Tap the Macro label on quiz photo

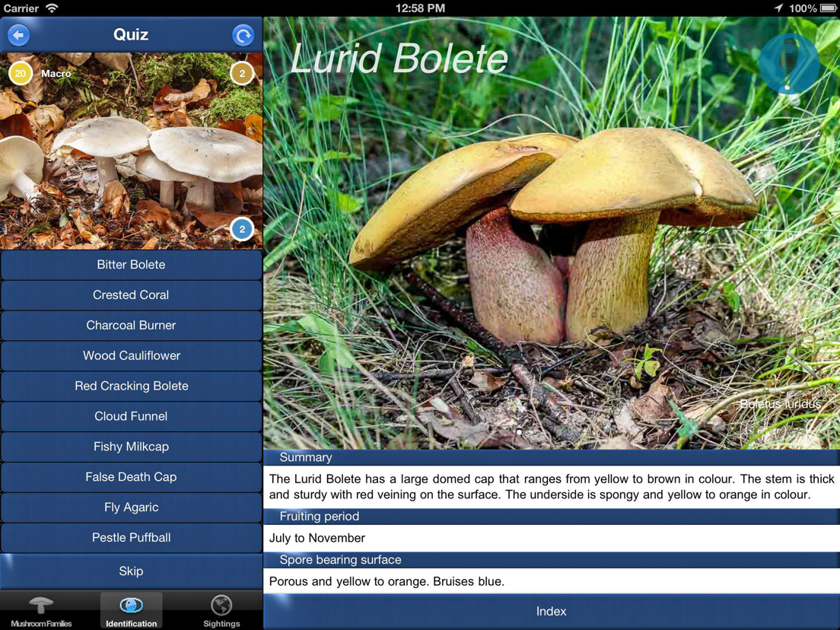click(56, 74)
